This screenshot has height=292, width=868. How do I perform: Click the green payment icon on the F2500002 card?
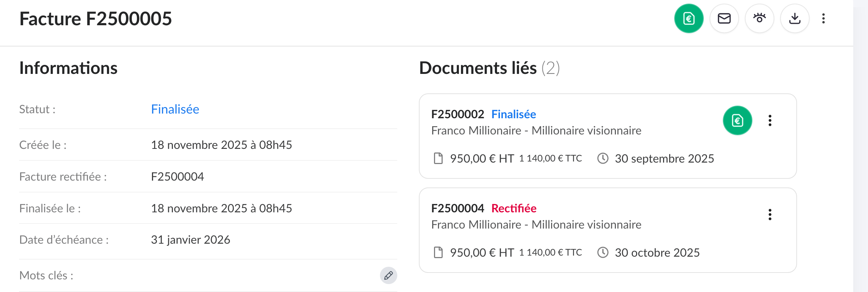tap(737, 120)
